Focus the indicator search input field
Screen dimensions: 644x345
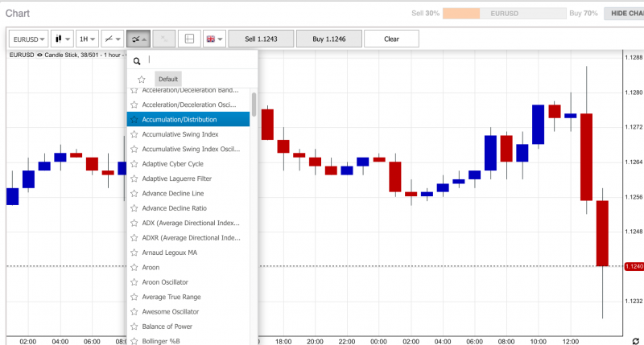coord(200,60)
